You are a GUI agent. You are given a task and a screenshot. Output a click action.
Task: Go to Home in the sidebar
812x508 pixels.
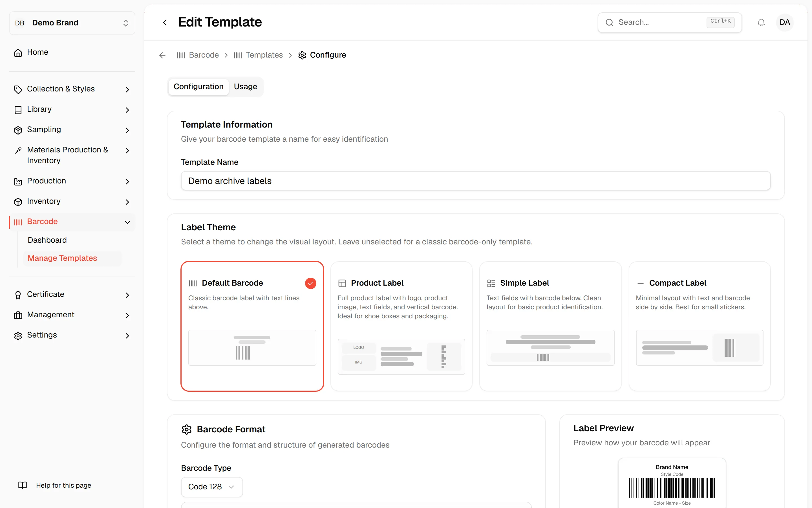pyautogui.click(x=37, y=52)
